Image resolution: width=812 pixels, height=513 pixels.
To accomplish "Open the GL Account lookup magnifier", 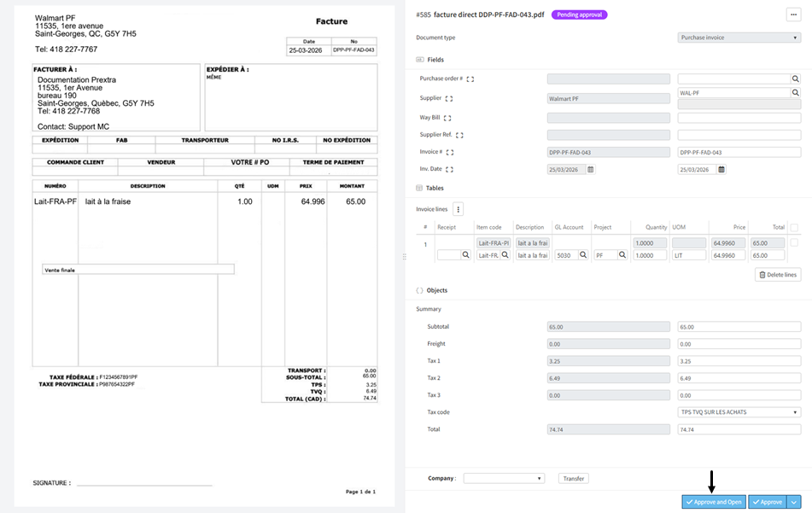I will [583, 254].
